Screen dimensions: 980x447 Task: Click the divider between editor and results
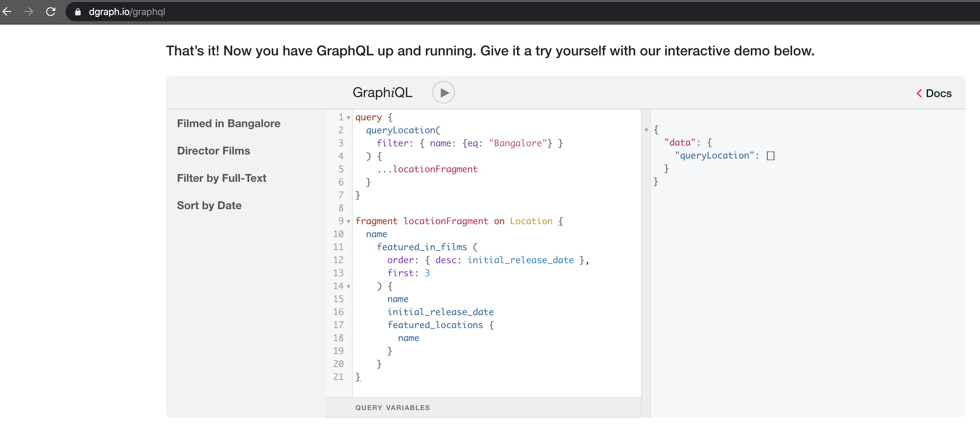[x=645, y=263]
